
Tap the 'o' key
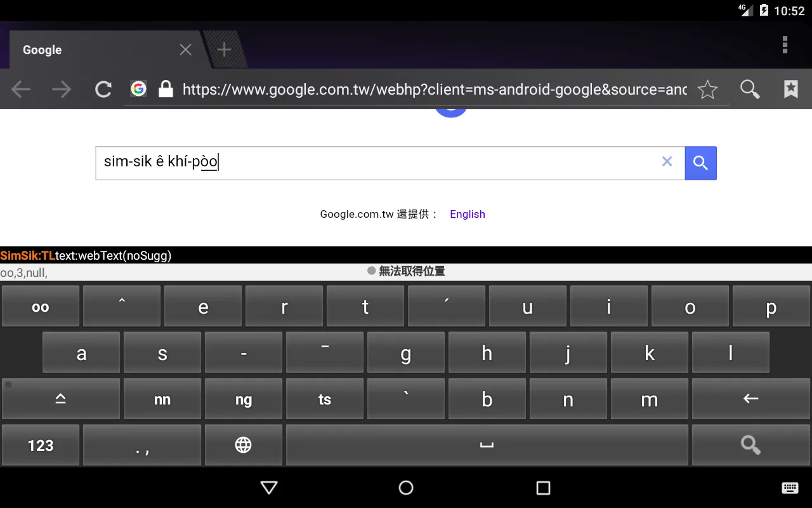(x=690, y=306)
